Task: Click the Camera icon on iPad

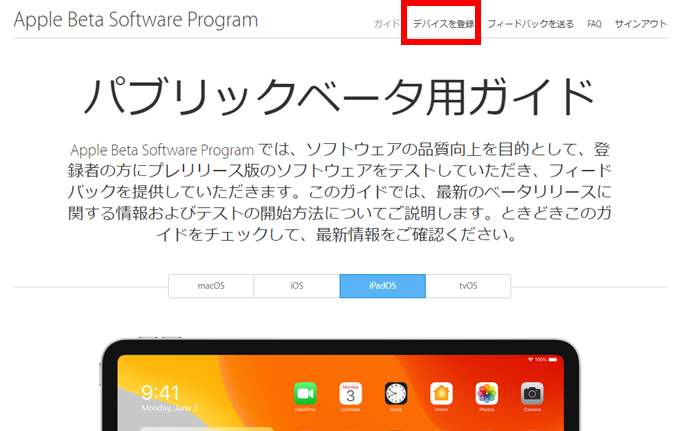Action: point(532,394)
